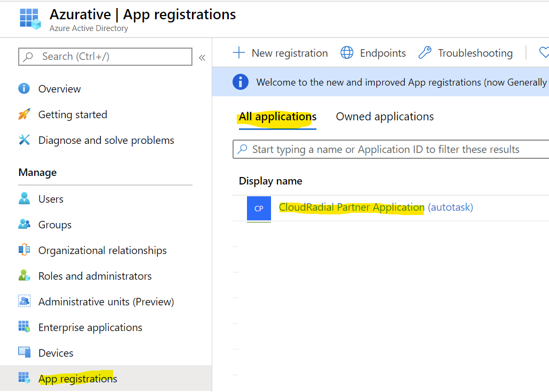
Task: Open the Groups blade
Action: coord(55,225)
